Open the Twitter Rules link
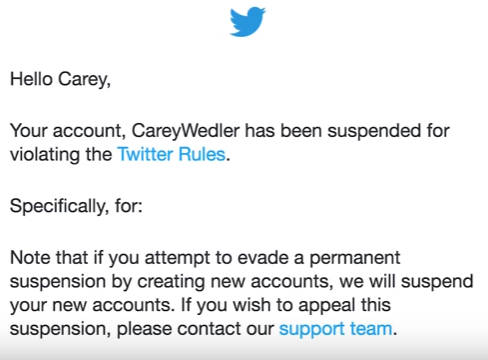Viewport: 488px width, 360px height. pyautogui.click(x=172, y=154)
